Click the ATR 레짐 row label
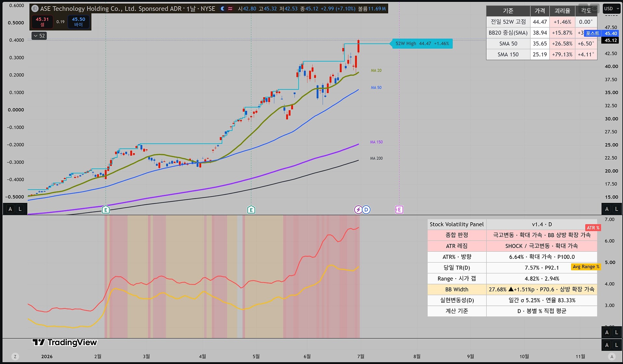The image size is (623, 364). click(x=457, y=246)
